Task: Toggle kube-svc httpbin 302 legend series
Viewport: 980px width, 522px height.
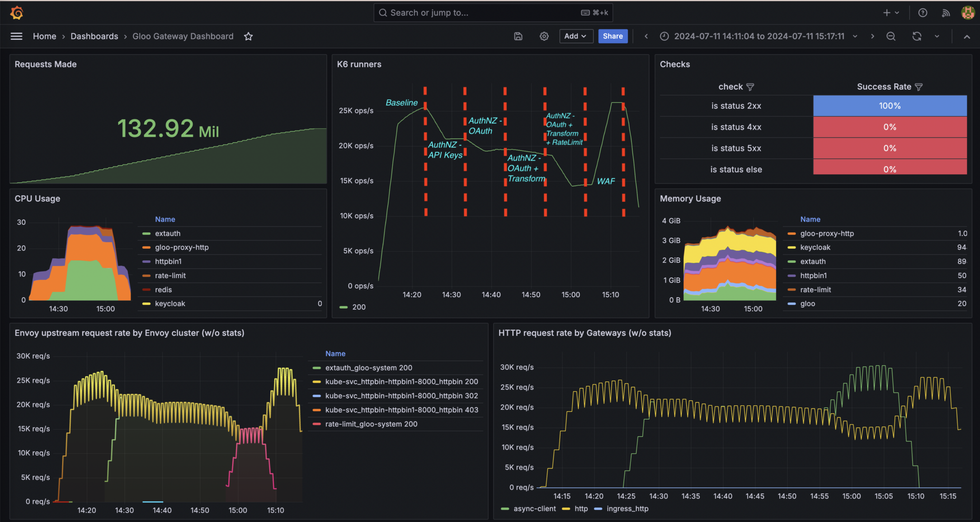Action: tap(401, 396)
